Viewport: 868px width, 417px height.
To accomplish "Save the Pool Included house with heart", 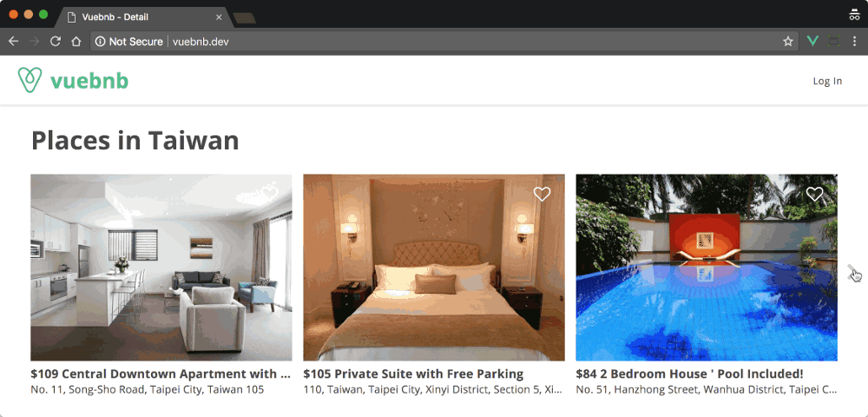I will 814,194.
